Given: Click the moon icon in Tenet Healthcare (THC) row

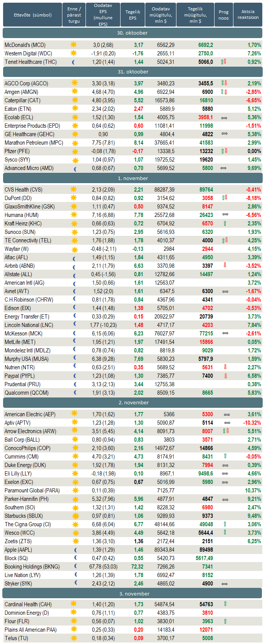Looking at the screenshot, I should click(74, 62).
